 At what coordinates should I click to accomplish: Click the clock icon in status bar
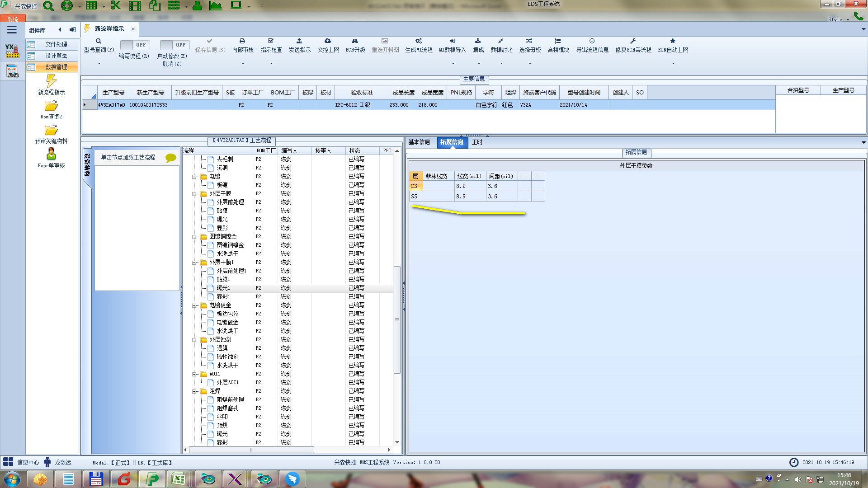[794, 462]
